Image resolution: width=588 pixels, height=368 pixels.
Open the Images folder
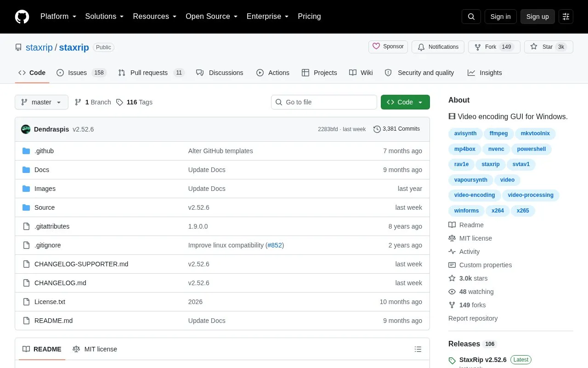click(45, 189)
